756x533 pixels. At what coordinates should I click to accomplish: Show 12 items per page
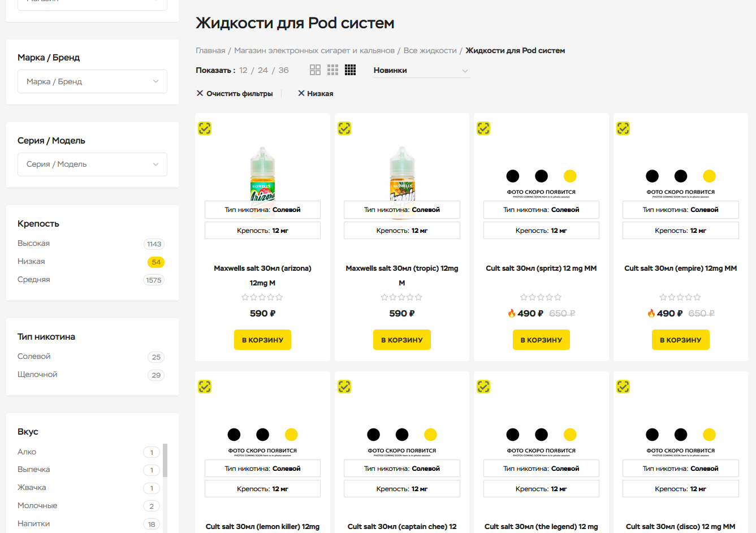tap(244, 70)
